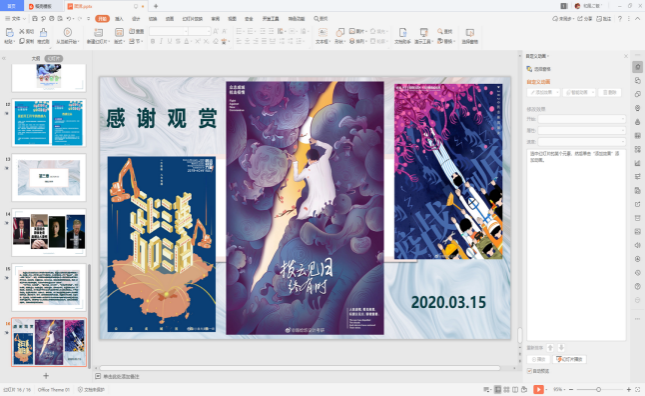Screen dimensions: 645x396
Task: Start slideshow using orange play button
Action: (x=538, y=389)
